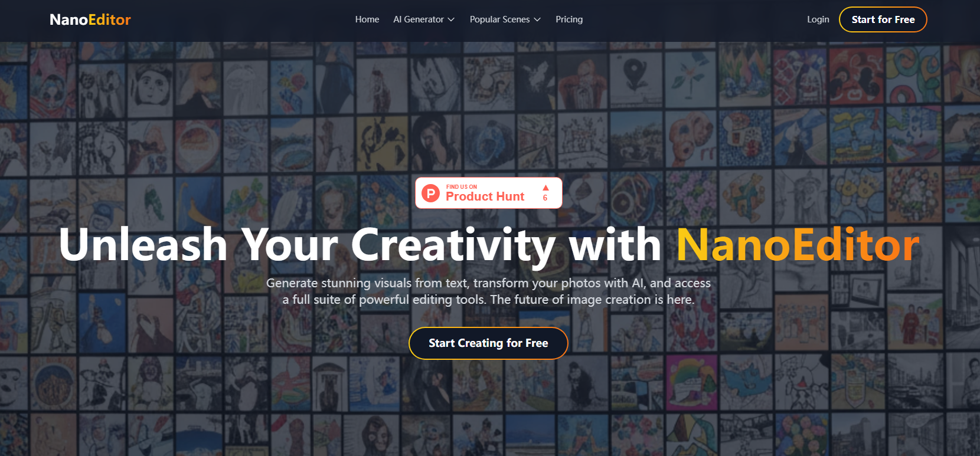Click the NanoEditor logo in header

coord(90,19)
